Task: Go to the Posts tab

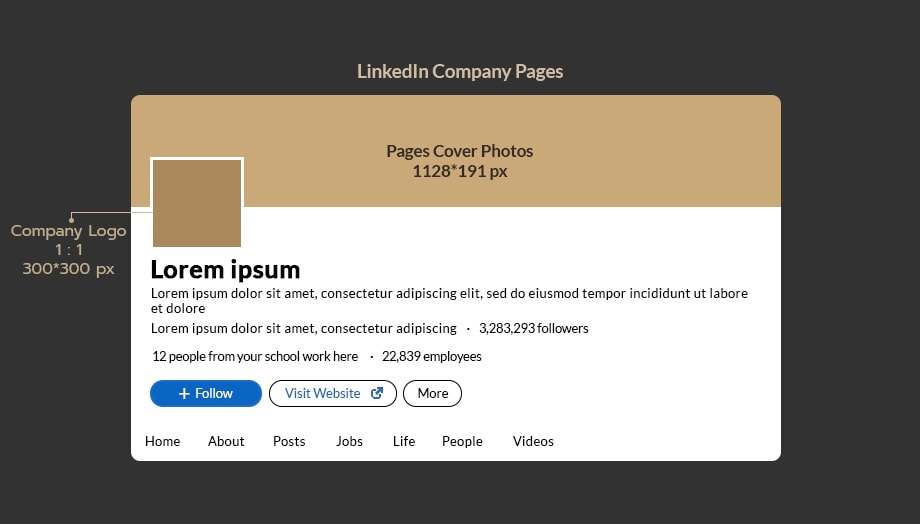Action: point(289,441)
